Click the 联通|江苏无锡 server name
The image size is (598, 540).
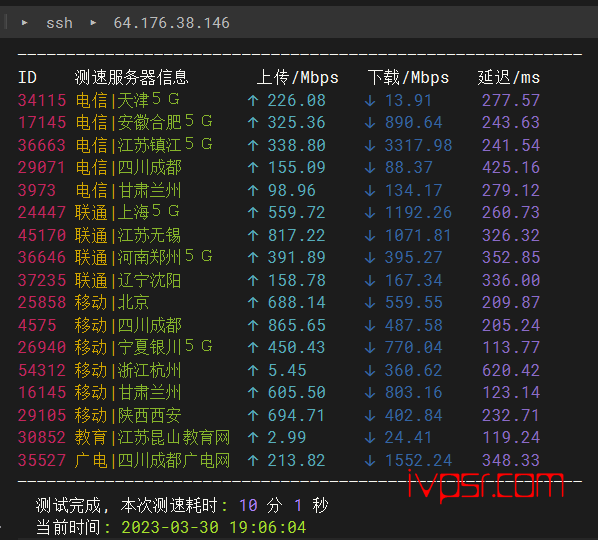pos(128,235)
